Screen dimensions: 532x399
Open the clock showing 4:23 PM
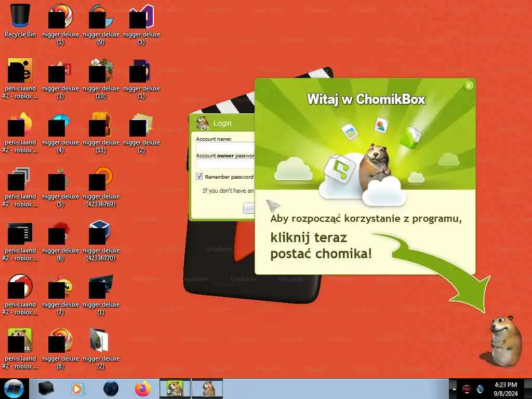(x=506, y=389)
